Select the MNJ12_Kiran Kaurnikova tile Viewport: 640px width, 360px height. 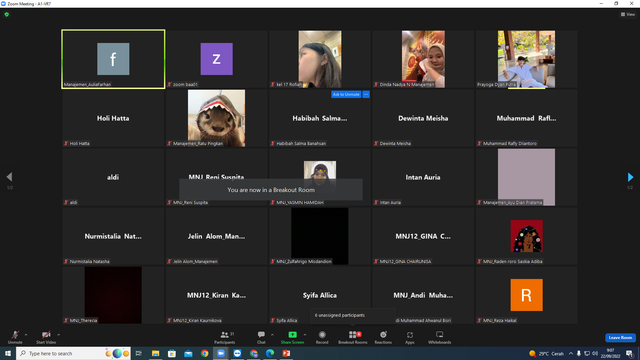pos(217,295)
